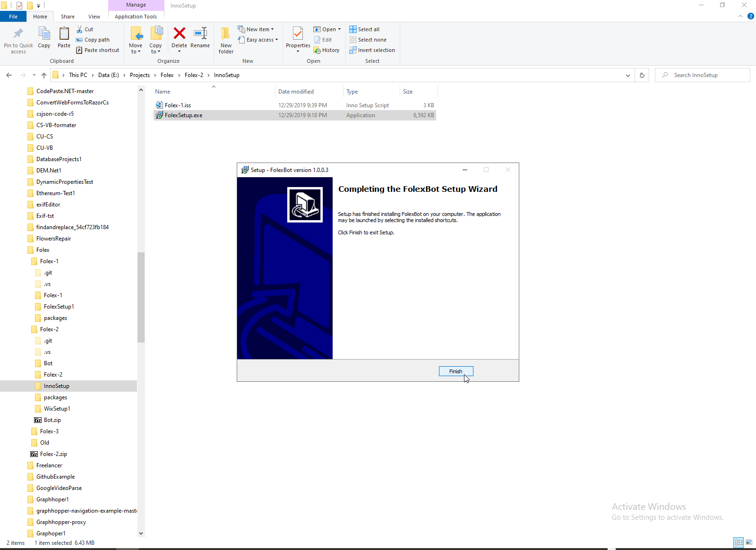Click Select none in ribbon
The width and height of the screenshot is (756, 550).
tap(368, 40)
